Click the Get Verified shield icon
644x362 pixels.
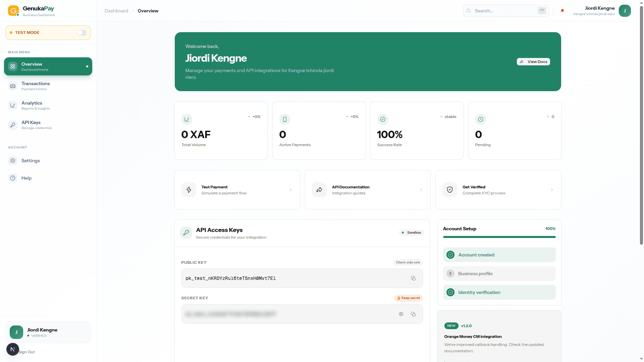pos(450,190)
